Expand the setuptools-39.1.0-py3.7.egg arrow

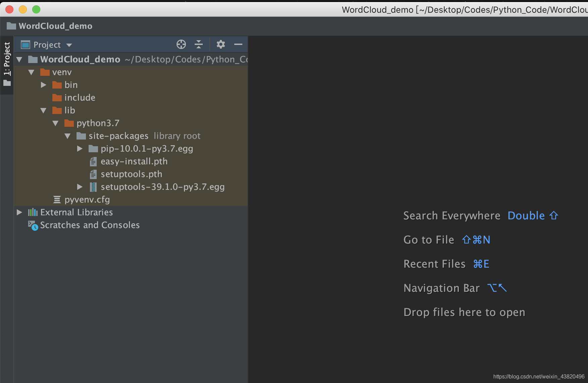[80, 187]
